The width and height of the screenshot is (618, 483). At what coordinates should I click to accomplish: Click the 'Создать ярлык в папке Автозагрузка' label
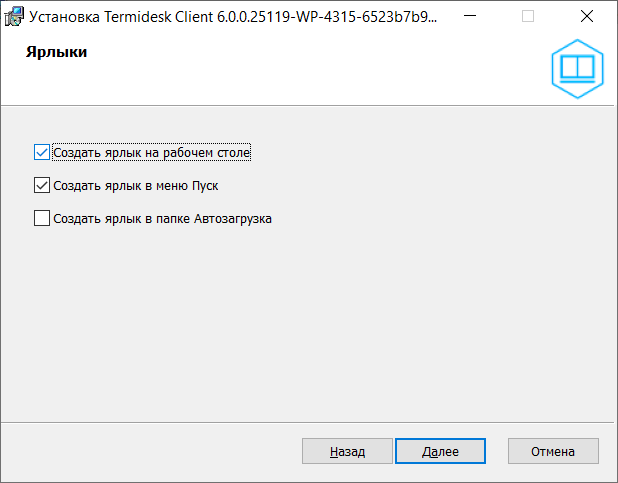click(162, 218)
